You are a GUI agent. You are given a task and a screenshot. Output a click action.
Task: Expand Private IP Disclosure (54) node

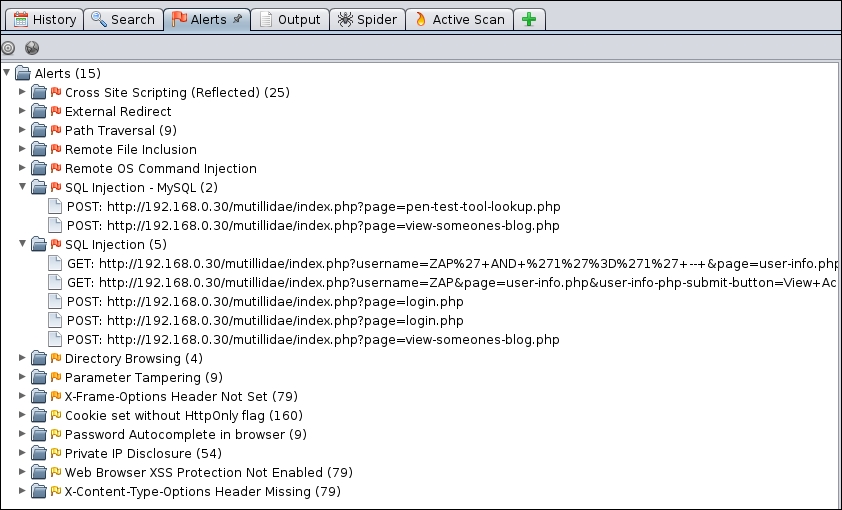click(x=22, y=453)
